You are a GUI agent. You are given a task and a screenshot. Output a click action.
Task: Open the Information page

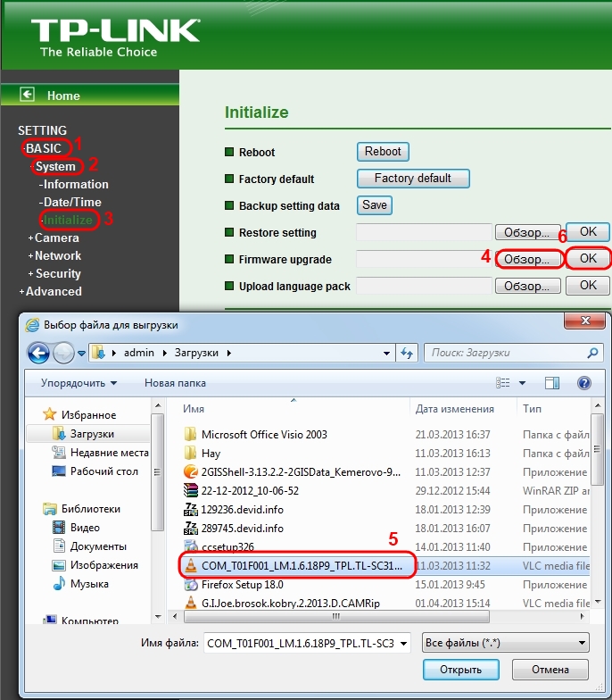click(74, 184)
